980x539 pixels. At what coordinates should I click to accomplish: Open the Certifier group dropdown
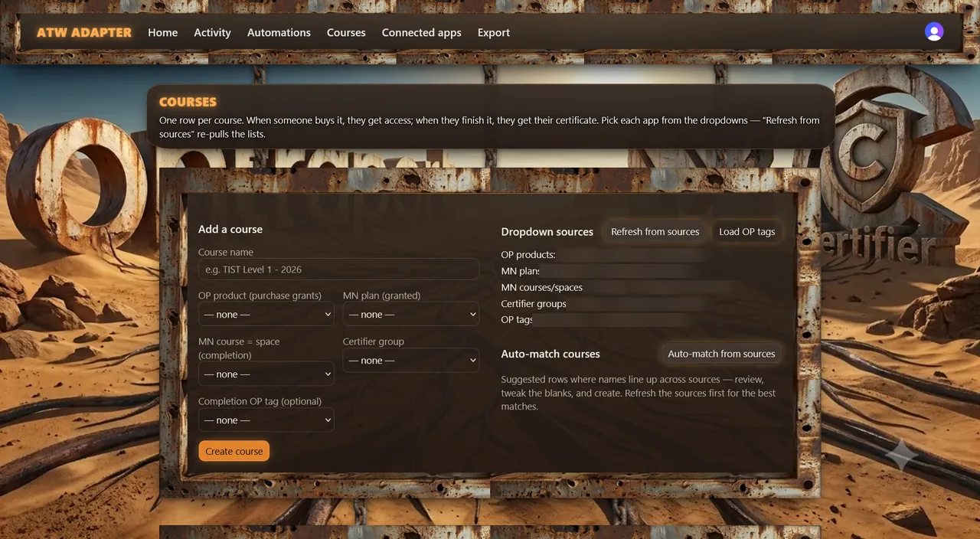[411, 360]
